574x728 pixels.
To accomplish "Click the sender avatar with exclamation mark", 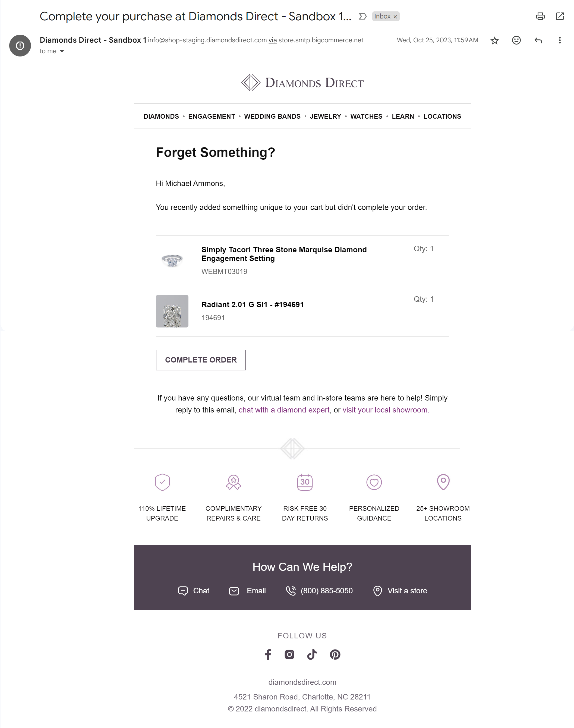I will coord(20,45).
